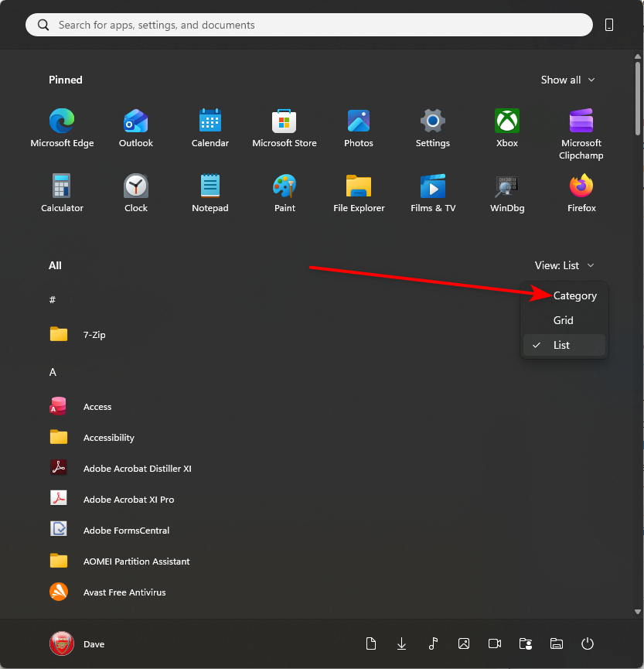Open Adobe Acrobat Distiller XI
Screen dimensions: 644x669
click(x=121, y=469)
